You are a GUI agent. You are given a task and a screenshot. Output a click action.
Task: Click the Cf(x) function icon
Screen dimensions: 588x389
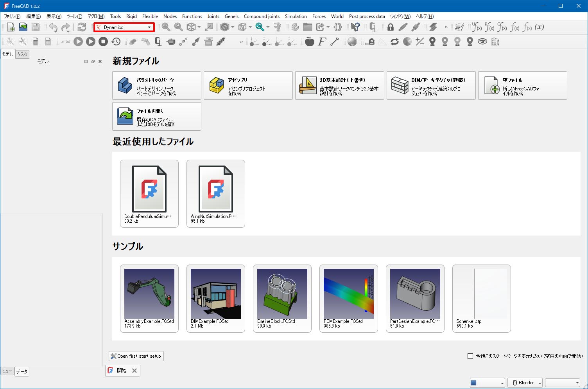click(x=502, y=27)
